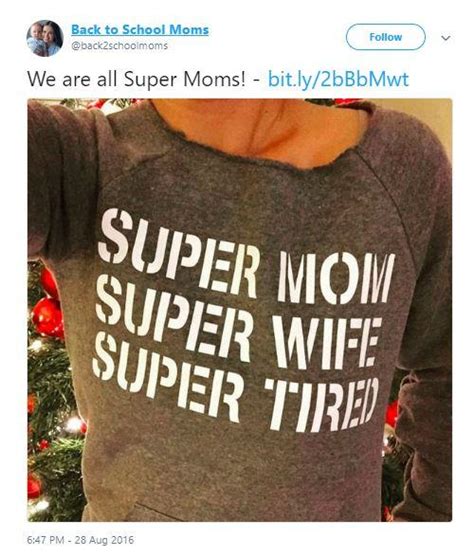Expand the tweet options chevron

pos(446,38)
